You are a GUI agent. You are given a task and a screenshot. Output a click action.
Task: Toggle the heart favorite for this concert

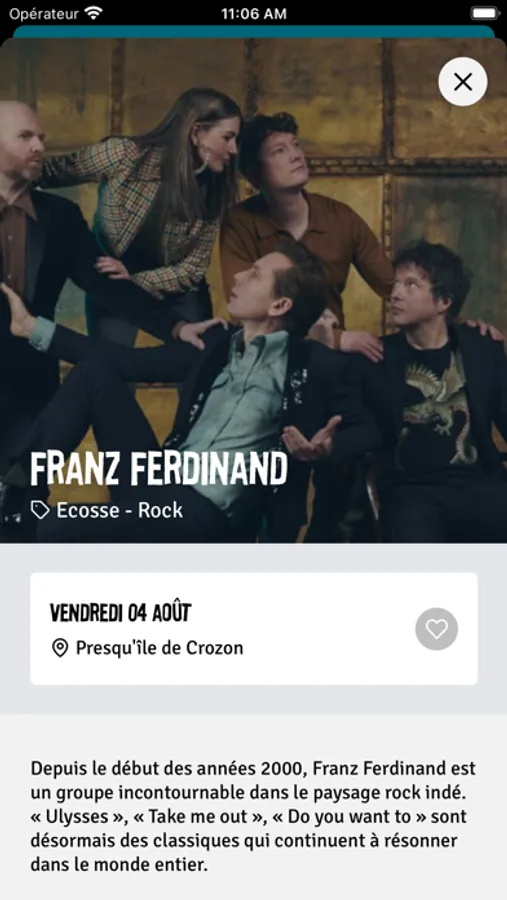[x=436, y=629]
